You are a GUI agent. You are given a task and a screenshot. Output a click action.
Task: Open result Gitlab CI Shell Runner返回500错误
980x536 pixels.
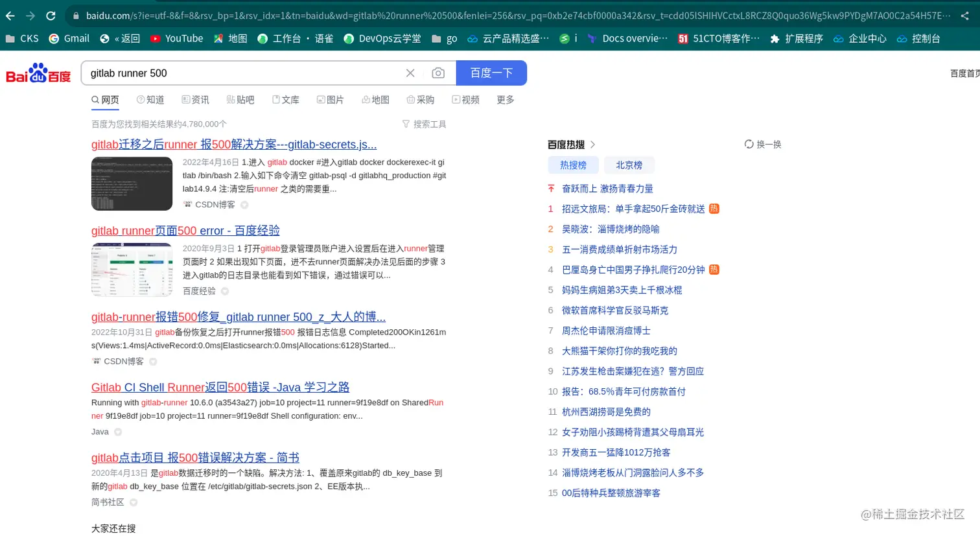tap(220, 388)
